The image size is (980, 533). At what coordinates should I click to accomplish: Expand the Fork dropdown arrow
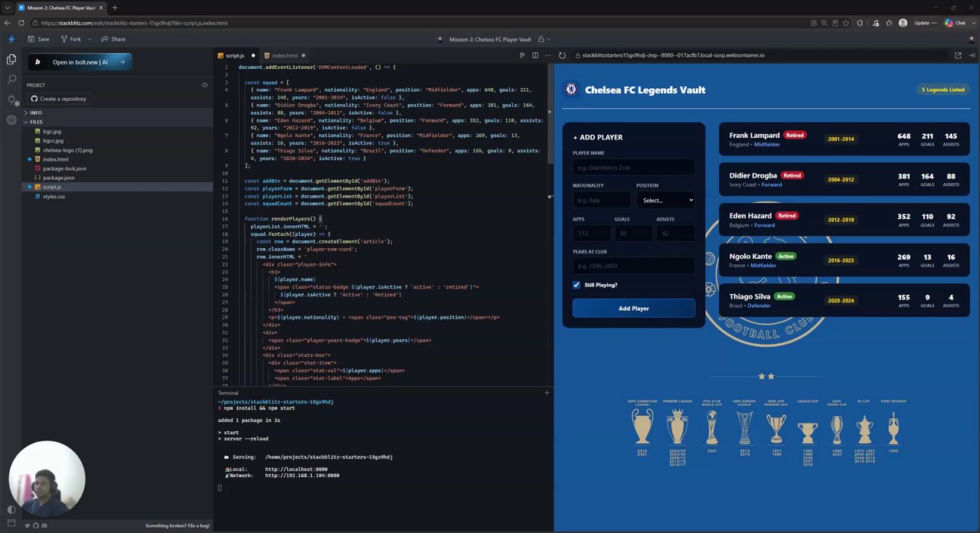click(89, 39)
